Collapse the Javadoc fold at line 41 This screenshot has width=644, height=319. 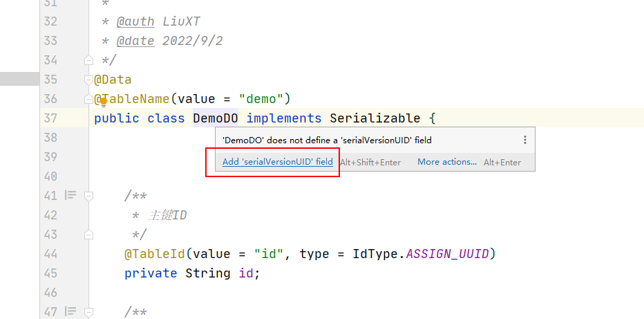point(88,196)
